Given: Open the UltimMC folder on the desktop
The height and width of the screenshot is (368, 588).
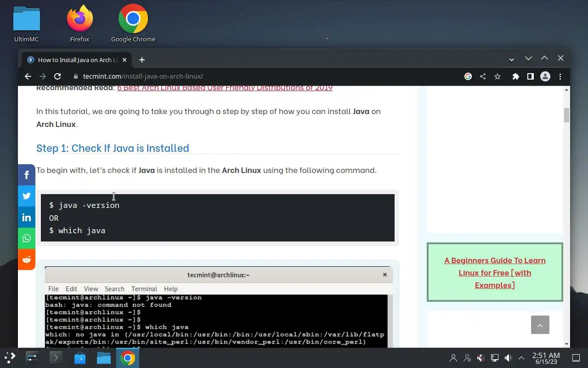Looking at the screenshot, I should (26, 23).
